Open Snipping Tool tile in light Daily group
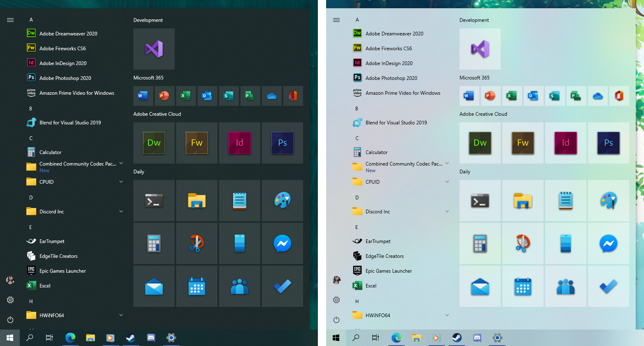This screenshot has height=346, width=644. [x=523, y=243]
